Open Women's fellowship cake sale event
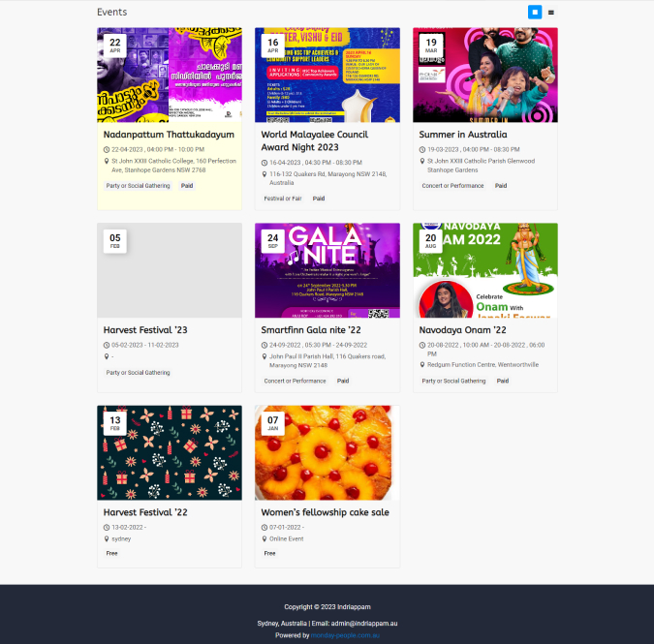The width and height of the screenshot is (654, 644). [325, 512]
